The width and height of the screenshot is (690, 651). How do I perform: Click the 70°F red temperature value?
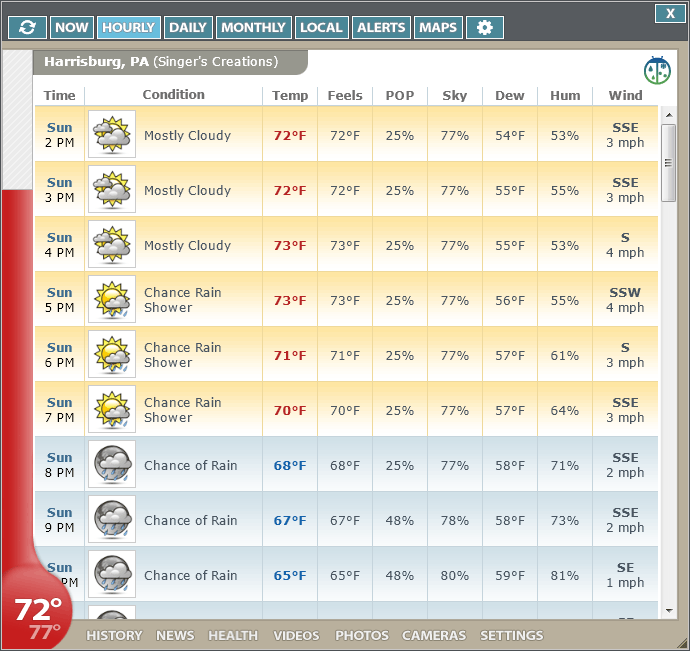[x=290, y=410]
